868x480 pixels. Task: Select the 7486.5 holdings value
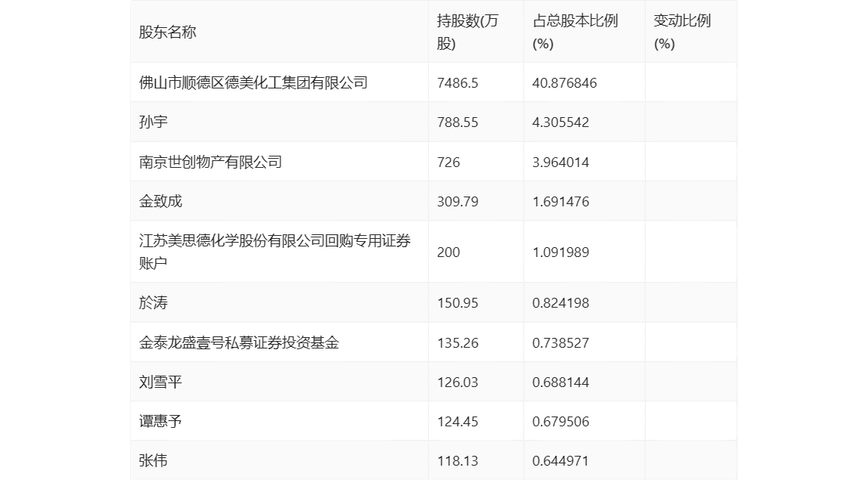point(457,83)
